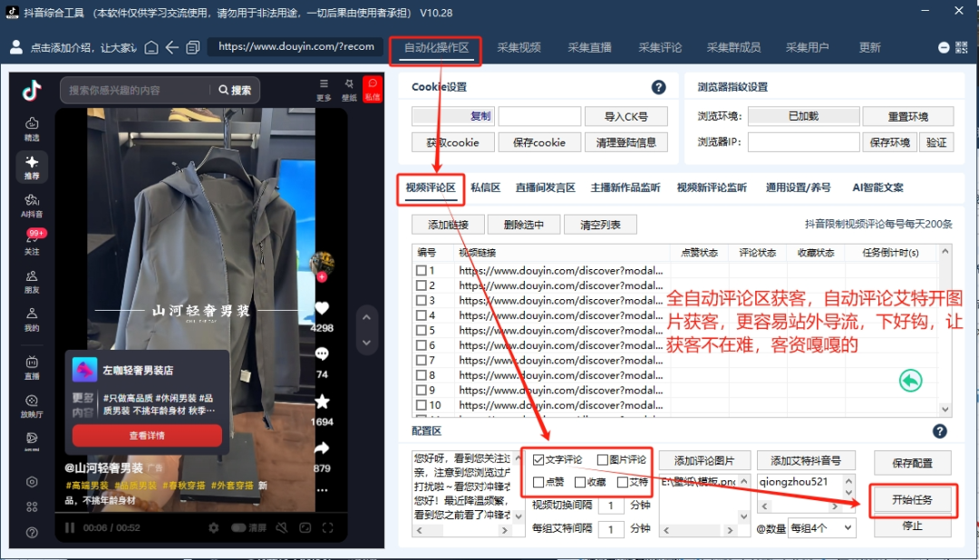Switch to the 自动化操作区 tab
This screenshot has width=979, height=560.
[x=436, y=48]
